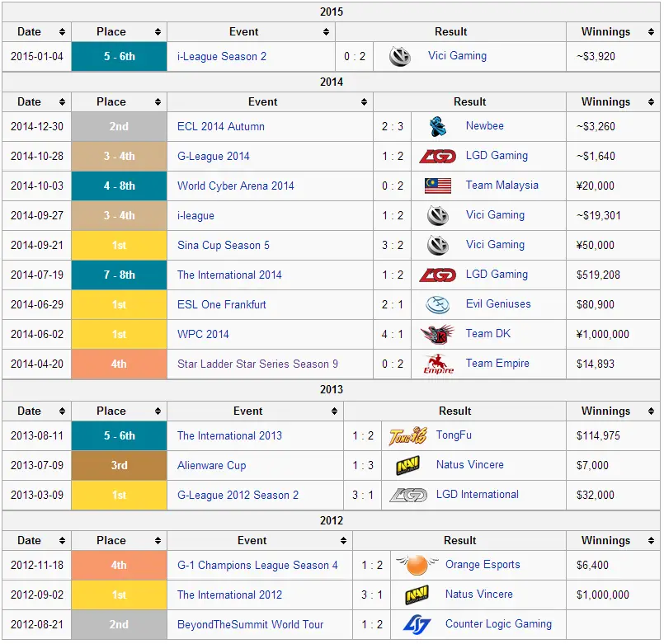
Task: Click the Counter Logic Gaming logo
Action: [417, 624]
